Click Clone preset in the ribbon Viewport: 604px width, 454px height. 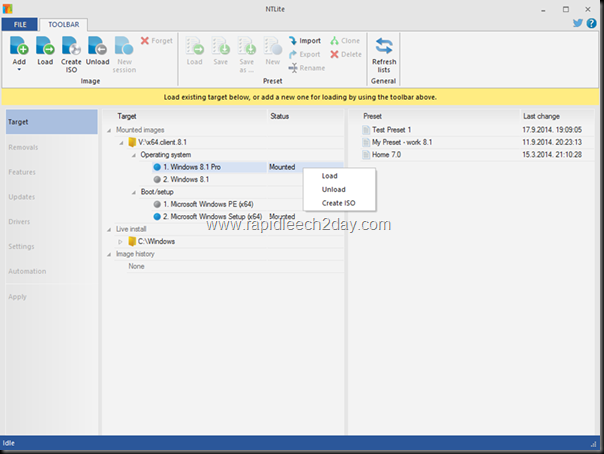tap(345, 40)
